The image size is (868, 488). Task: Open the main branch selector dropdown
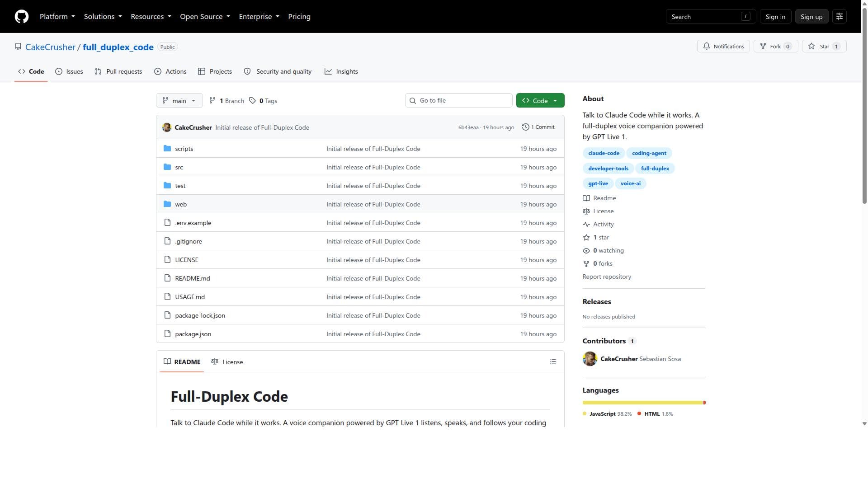click(179, 101)
